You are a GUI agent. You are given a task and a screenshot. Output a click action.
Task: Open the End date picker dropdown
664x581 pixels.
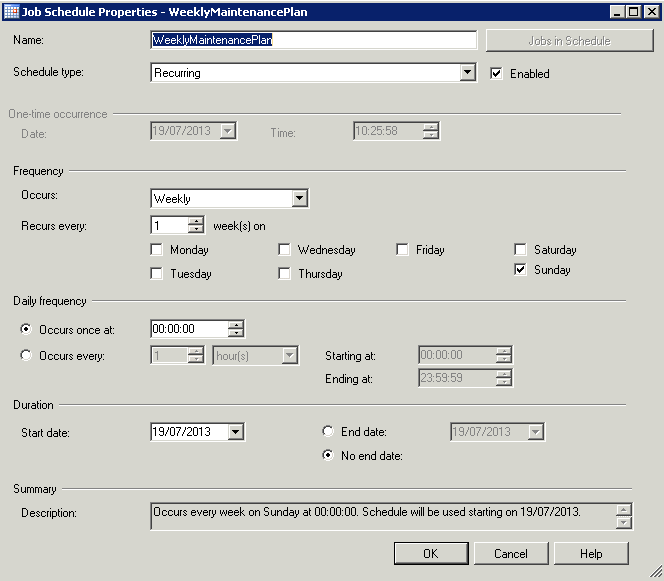tap(536, 432)
